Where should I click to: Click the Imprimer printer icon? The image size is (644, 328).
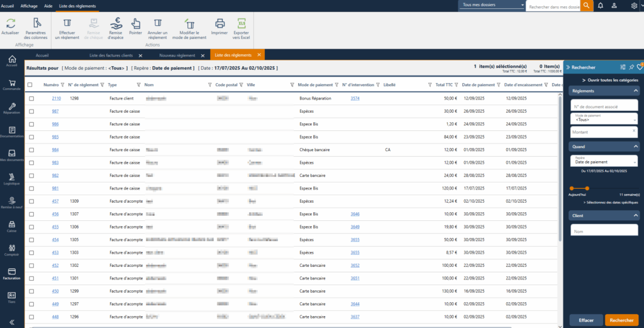pyautogui.click(x=219, y=23)
